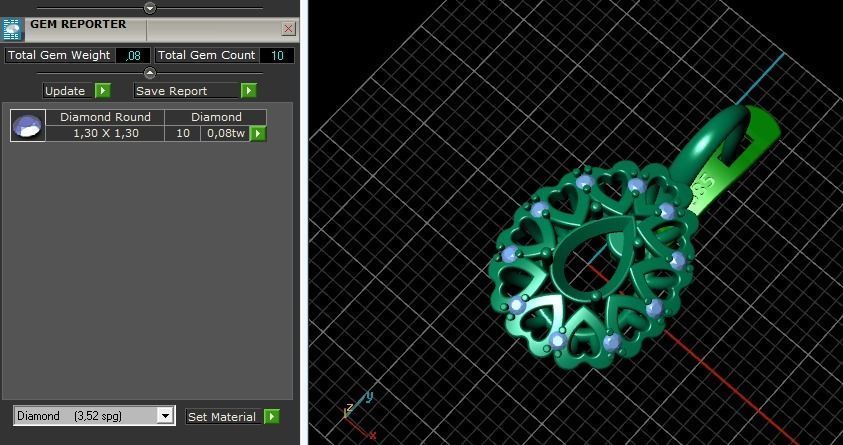Click the 1,30 X 1,30 size cell
The image size is (843, 445).
pos(105,133)
